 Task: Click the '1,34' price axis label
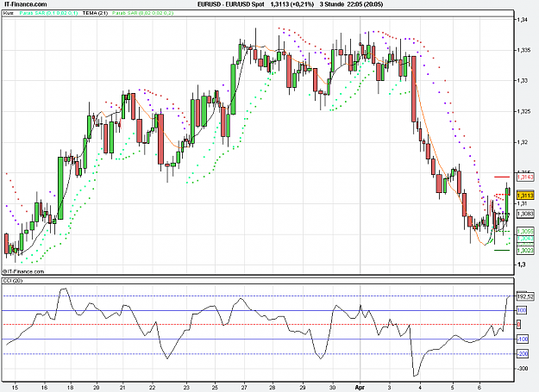click(x=522, y=20)
